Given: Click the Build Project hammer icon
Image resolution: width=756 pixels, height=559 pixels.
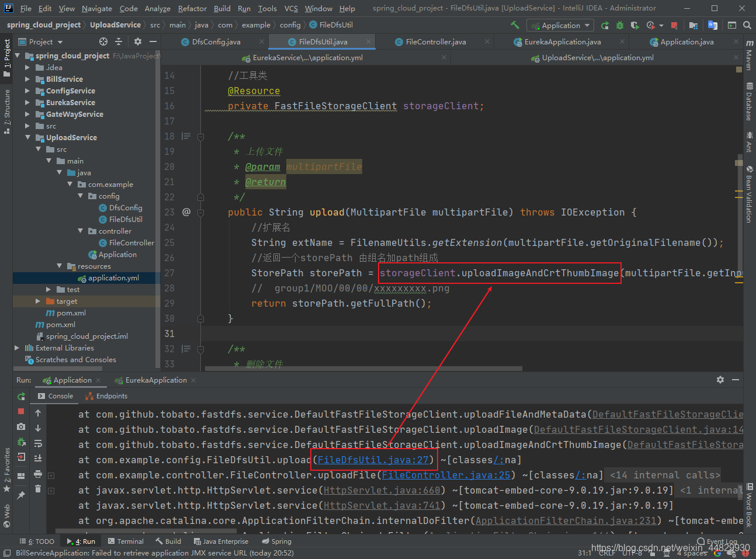Looking at the screenshot, I should pos(515,25).
